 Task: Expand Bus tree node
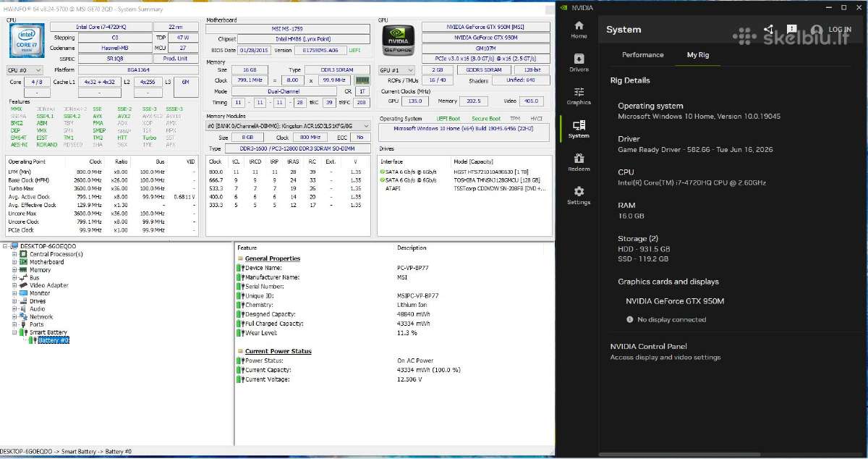pyautogui.click(x=14, y=278)
